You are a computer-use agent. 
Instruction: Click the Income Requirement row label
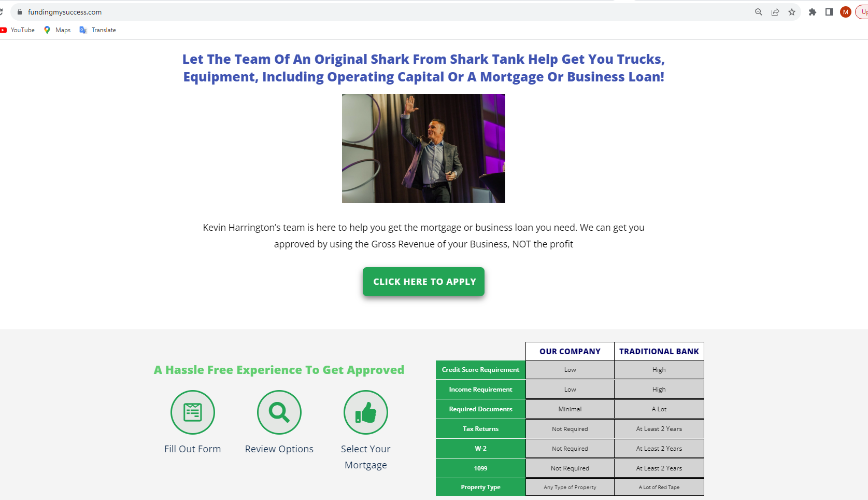point(480,390)
